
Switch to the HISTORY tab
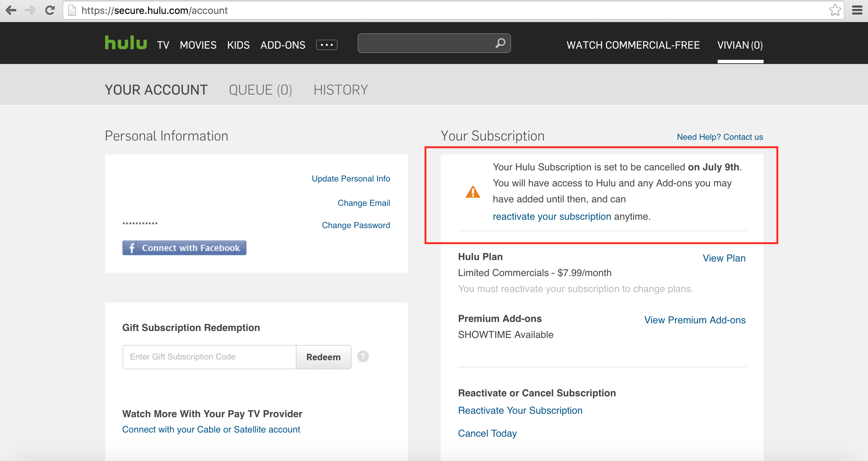[x=341, y=90]
